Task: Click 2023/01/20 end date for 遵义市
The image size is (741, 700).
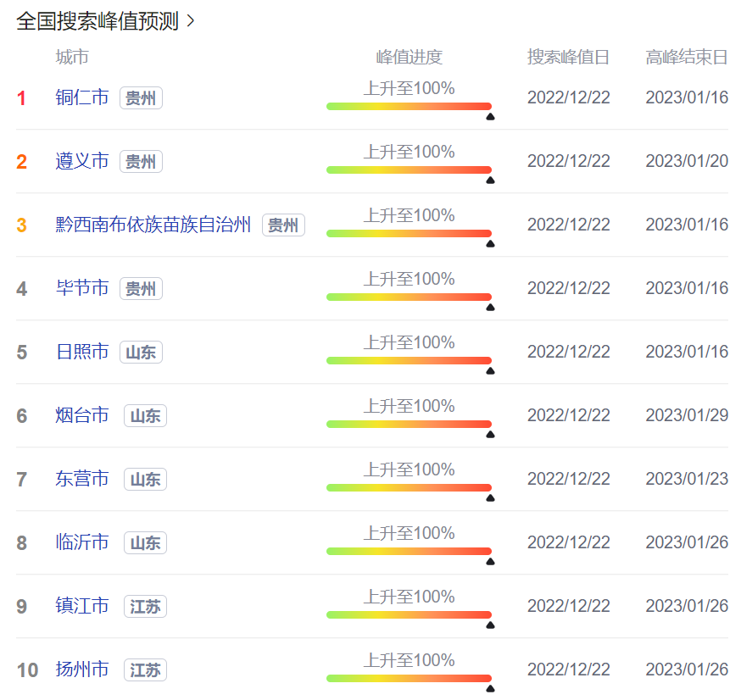Action: point(687,161)
